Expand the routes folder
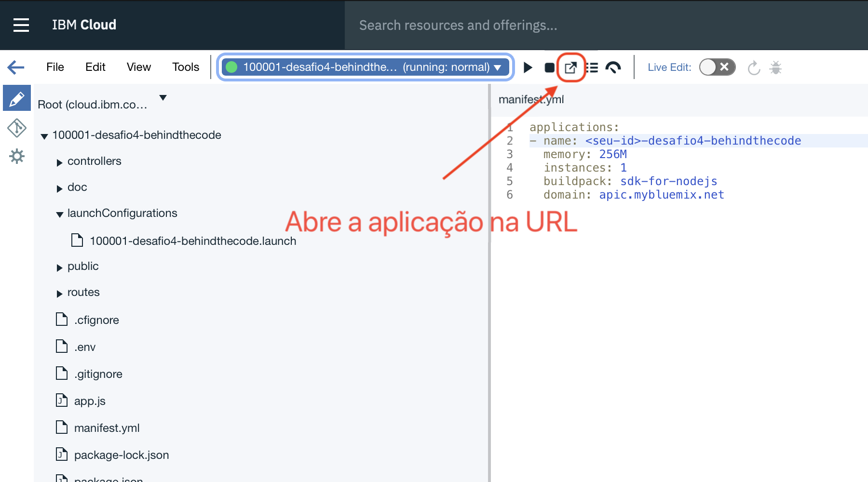Screen dimensions: 868x482 click(x=59, y=294)
